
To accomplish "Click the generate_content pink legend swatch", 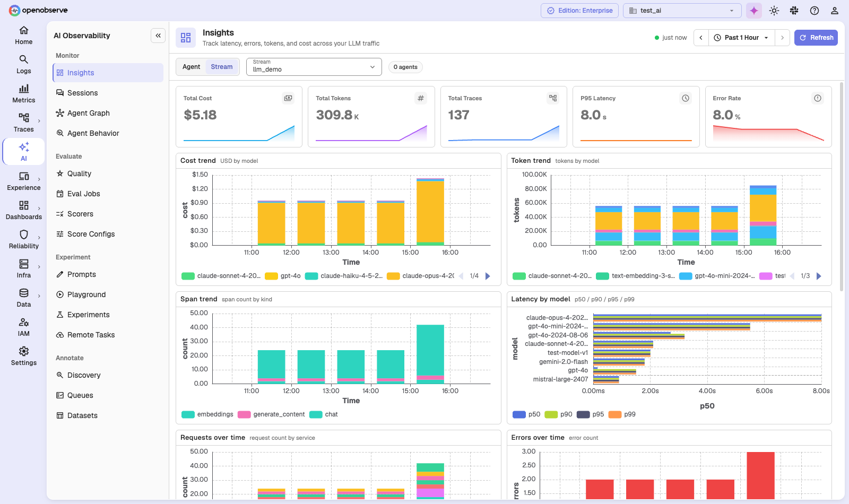I will point(244,414).
